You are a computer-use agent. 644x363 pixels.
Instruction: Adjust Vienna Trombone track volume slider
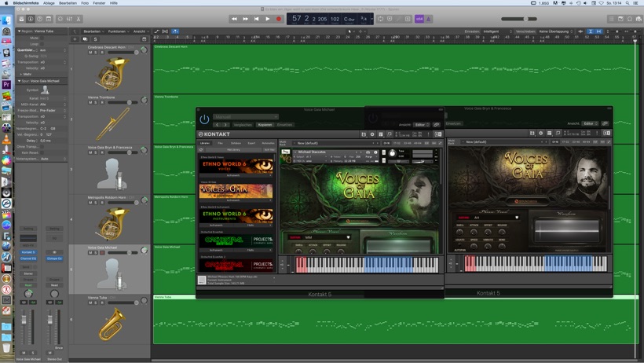[x=123, y=102]
